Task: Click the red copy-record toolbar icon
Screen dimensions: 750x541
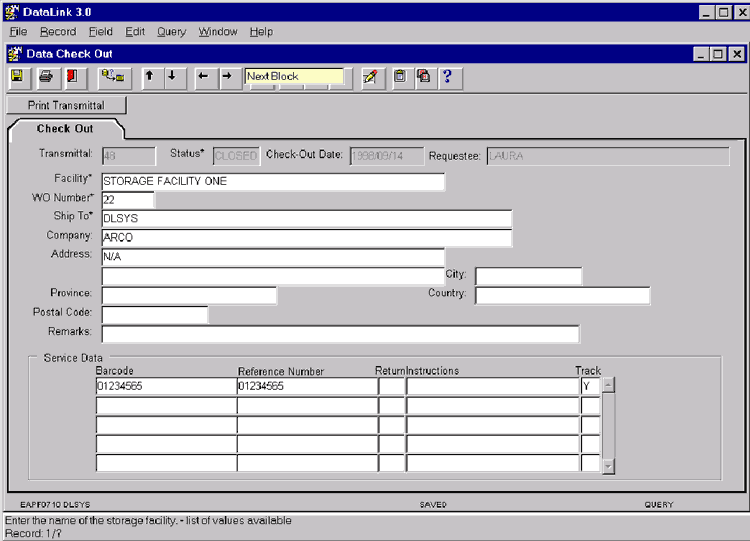Action: tap(424, 77)
